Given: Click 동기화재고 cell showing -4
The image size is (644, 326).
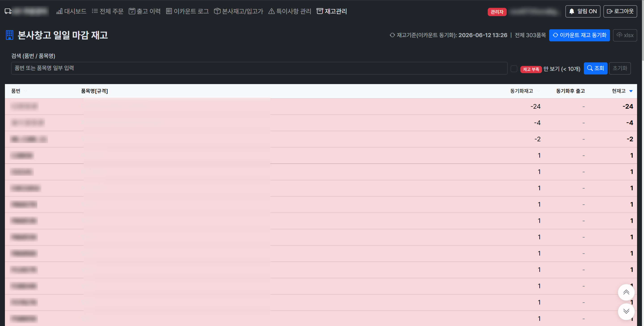Looking at the screenshot, I should point(537,123).
